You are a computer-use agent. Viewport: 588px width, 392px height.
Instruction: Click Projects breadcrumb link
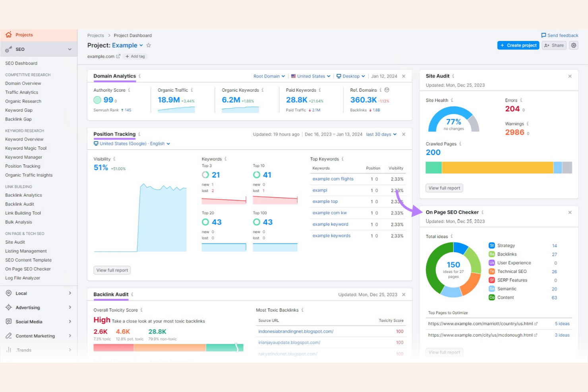click(95, 35)
